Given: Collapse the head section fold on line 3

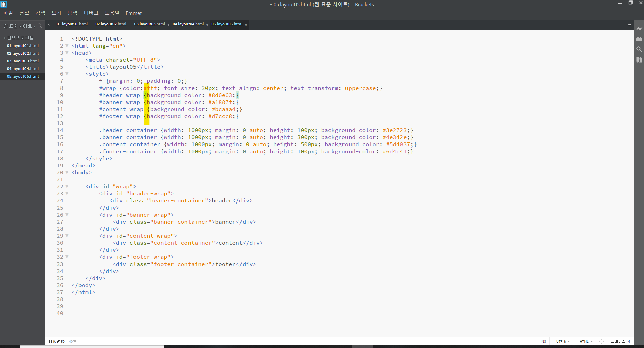Looking at the screenshot, I should 67,53.
